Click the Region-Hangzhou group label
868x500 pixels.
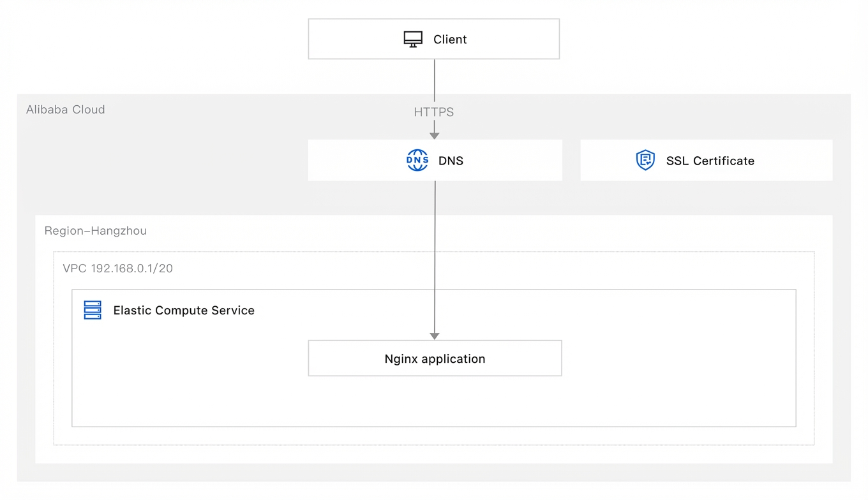95,231
